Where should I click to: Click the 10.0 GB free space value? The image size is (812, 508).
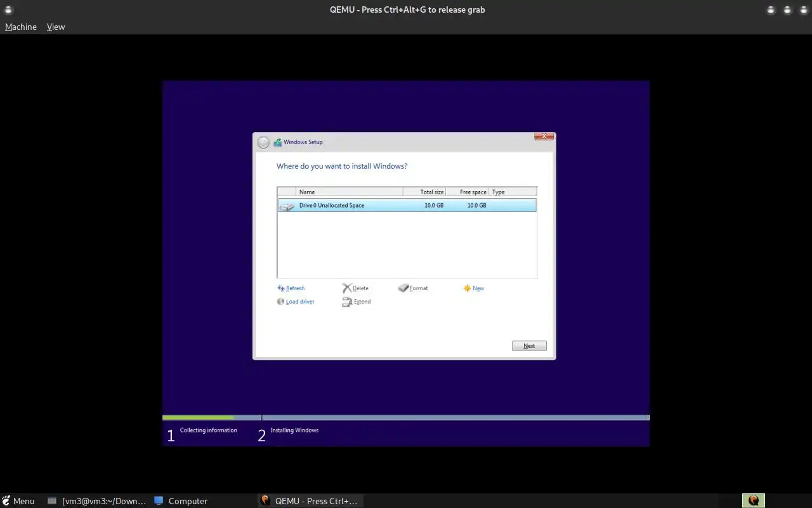477,206
